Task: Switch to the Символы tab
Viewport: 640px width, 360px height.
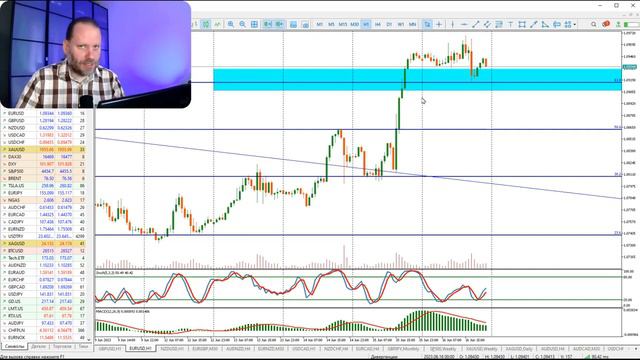Action: pos(15,347)
